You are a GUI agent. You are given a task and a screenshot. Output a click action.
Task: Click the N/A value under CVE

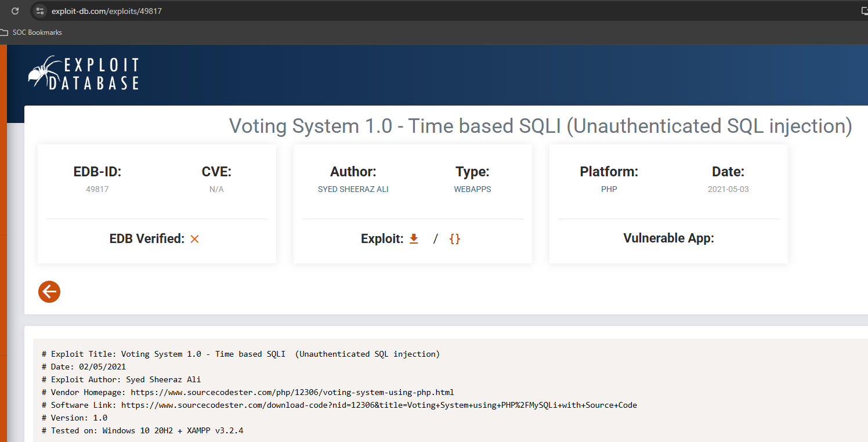216,189
